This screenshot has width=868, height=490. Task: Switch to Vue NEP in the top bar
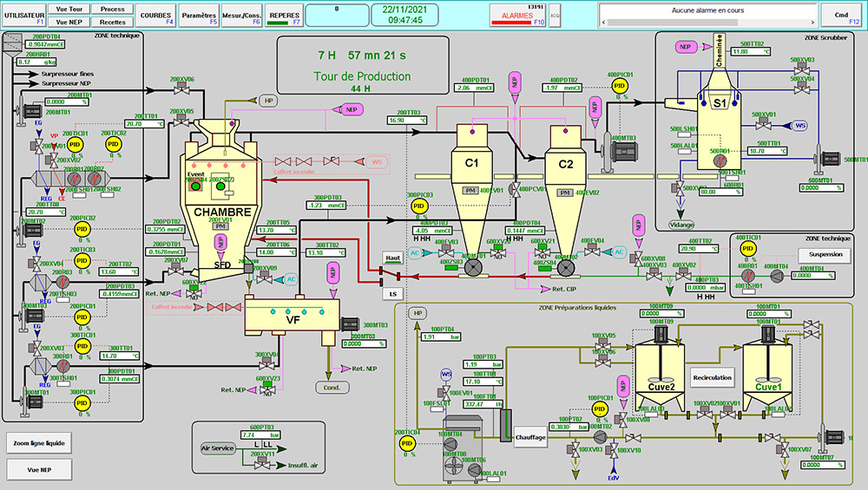coord(69,23)
